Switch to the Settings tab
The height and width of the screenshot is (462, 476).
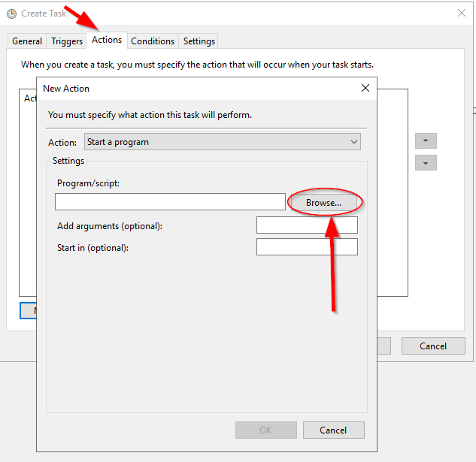coord(199,41)
